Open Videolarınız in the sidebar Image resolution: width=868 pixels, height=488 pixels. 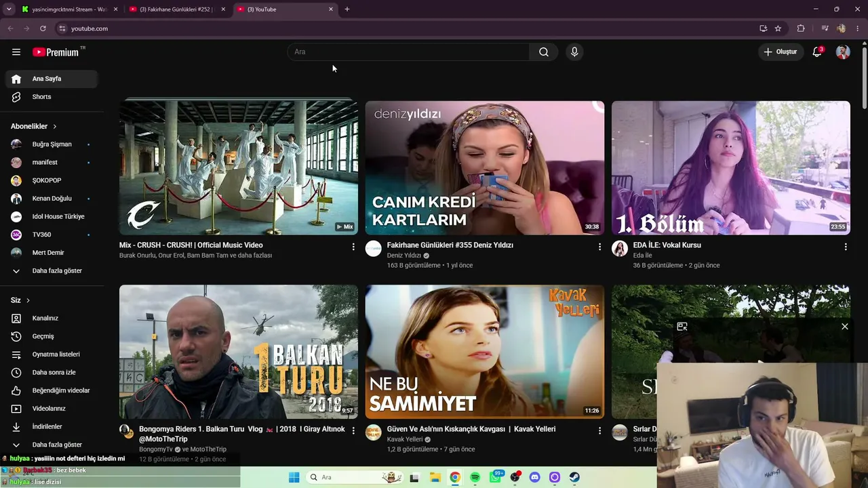coord(52,409)
